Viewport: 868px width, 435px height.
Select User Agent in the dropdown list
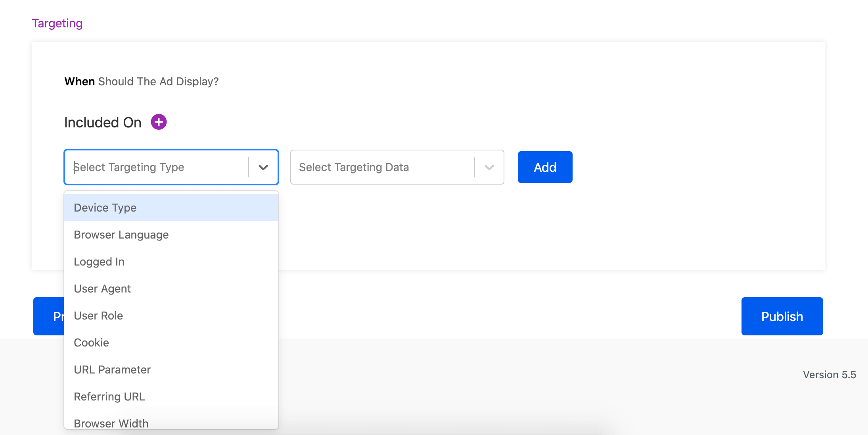tap(102, 289)
